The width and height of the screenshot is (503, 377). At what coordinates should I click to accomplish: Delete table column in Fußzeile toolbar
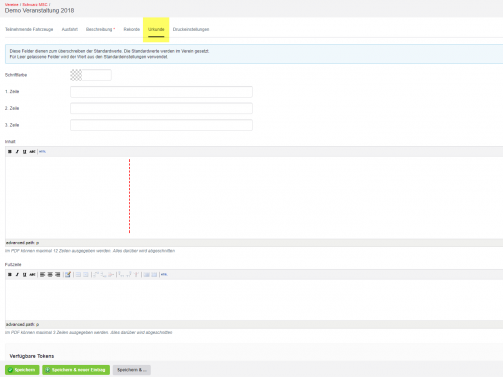click(136, 275)
